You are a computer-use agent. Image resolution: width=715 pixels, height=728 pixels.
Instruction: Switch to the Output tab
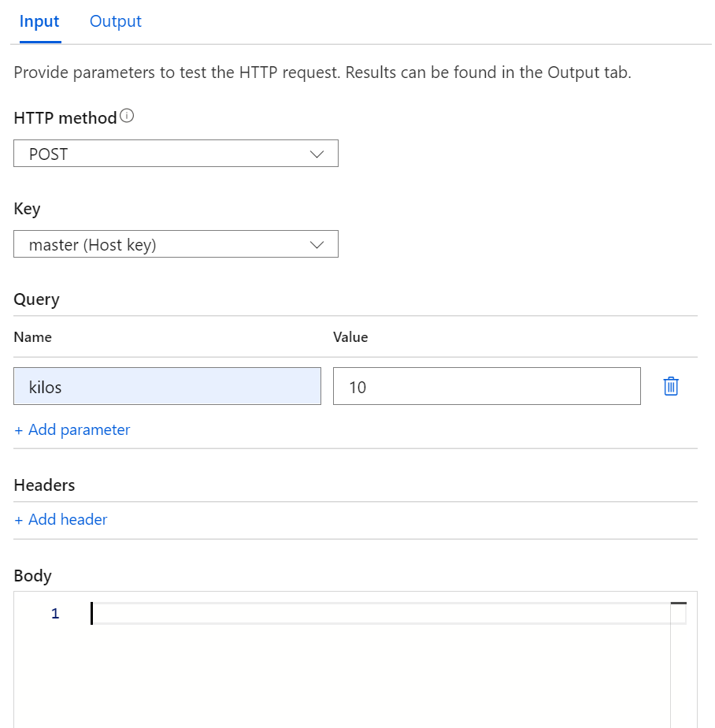[x=115, y=21]
